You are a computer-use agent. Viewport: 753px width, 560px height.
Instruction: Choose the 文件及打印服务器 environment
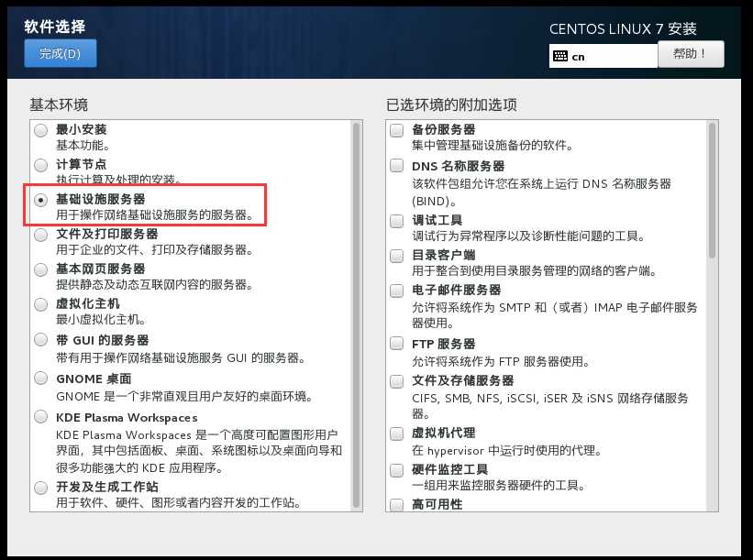[x=41, y=235]
